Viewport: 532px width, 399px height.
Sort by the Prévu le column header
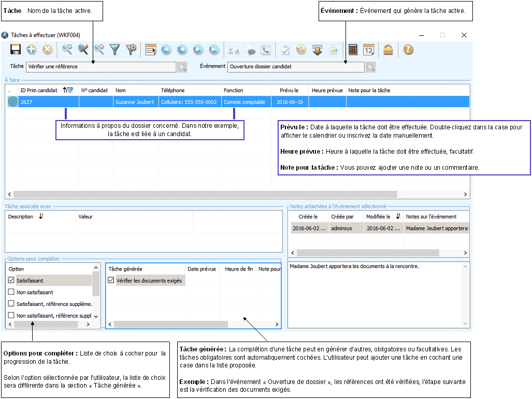point(289,90)
